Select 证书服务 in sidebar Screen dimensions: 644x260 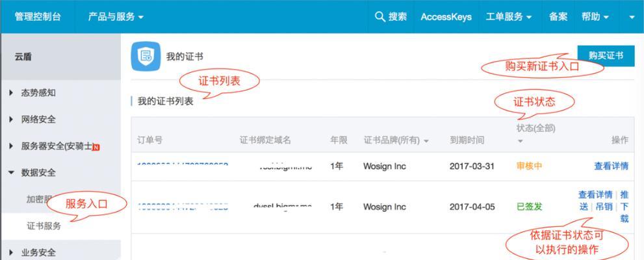tap(44, 226)
